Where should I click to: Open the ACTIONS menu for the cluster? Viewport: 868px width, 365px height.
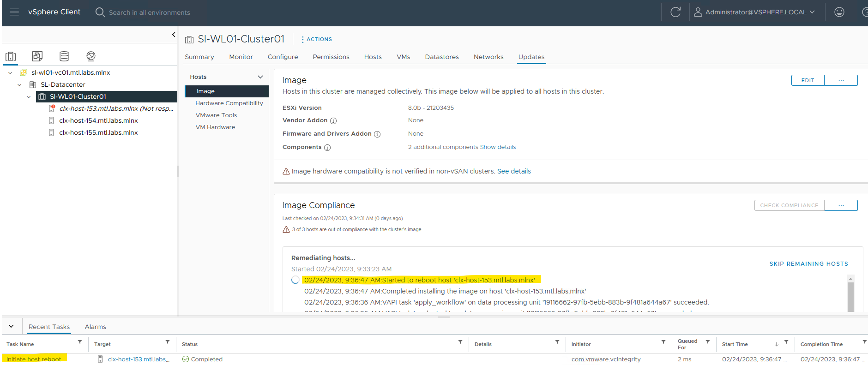tap(317, 39)
